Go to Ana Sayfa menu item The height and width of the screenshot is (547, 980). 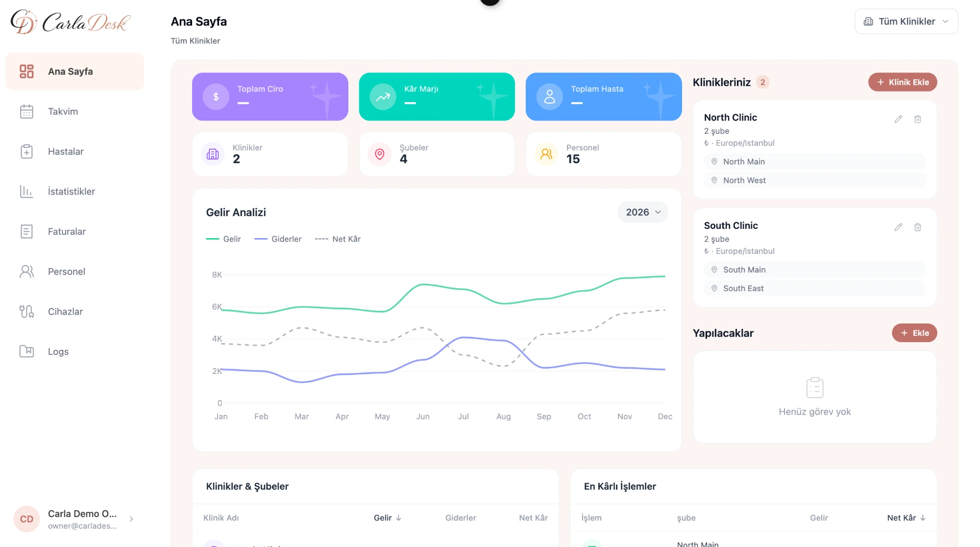click(x=74, y=72)
